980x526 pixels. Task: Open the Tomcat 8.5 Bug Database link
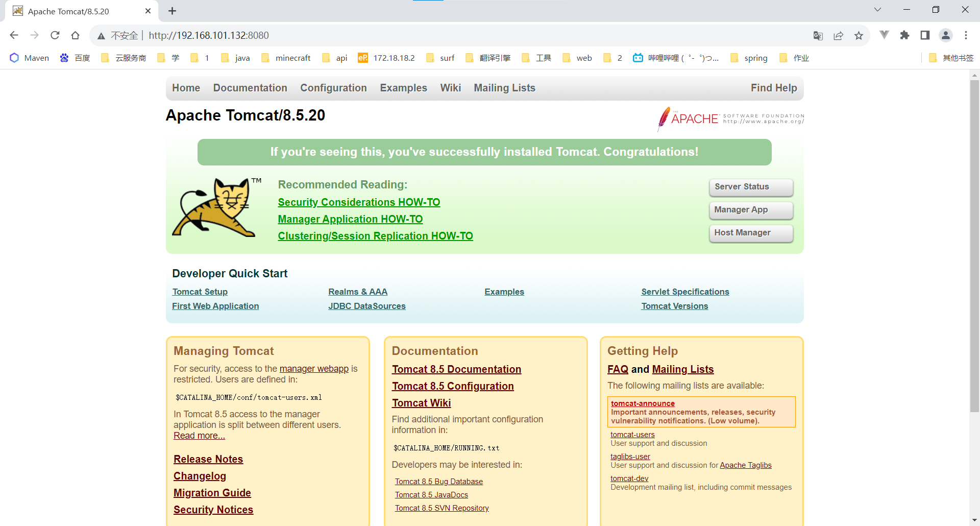(x=439, y=482)
